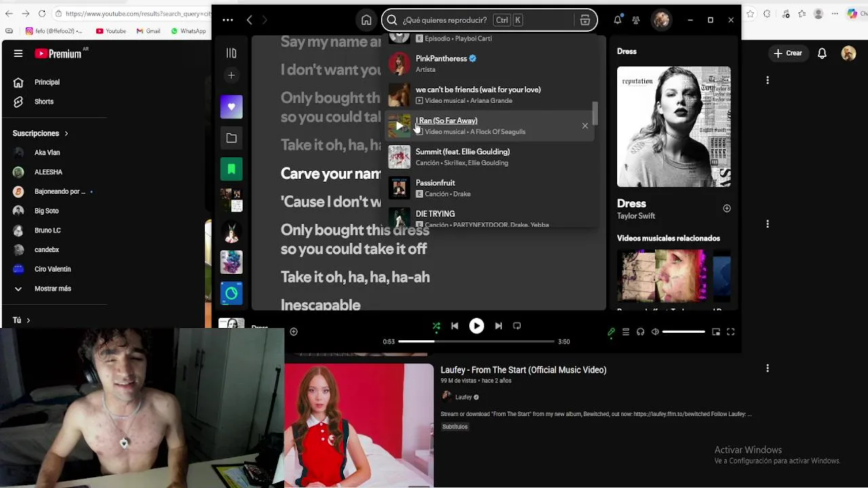Remove I Ran (So Far Away) from recent searches
The width and height of the screenshot is (868, 488).
pyautogui.click(x=585, y=126)
